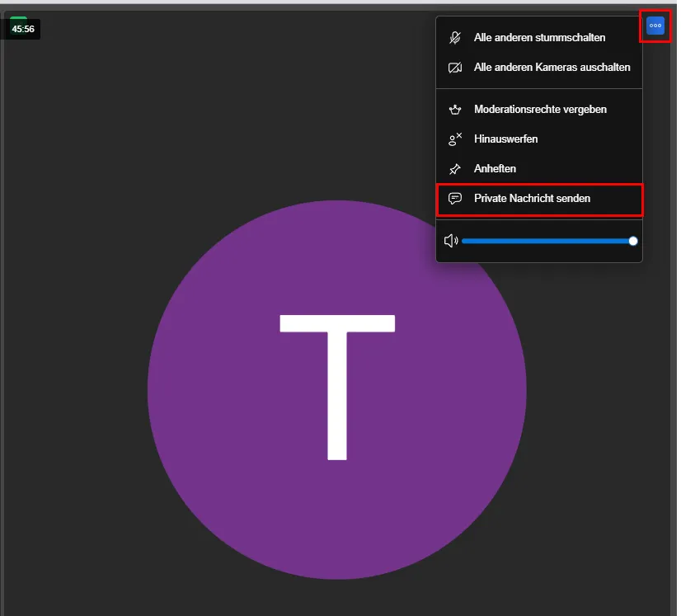The height and width of the screenshot is (616, 681).
Task: Pin participant via "Anheften" label
Action: (x=495, y=169)
